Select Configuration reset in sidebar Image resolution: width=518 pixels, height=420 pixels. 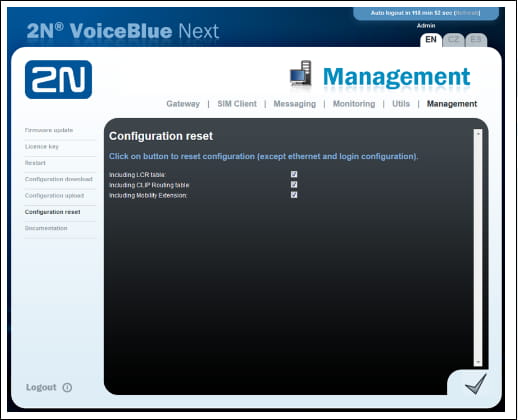pyautogui.click(x=52, y=212)
